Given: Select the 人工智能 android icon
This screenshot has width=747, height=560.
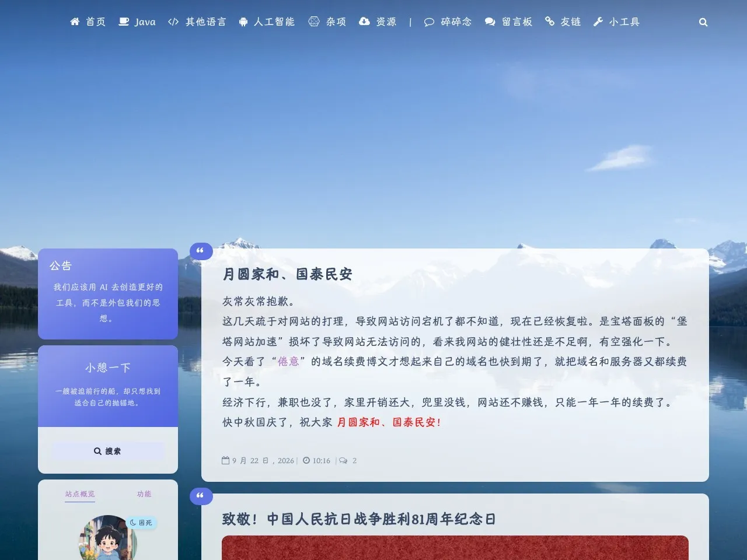Looking at the screenshot, I should pos(243,22).
